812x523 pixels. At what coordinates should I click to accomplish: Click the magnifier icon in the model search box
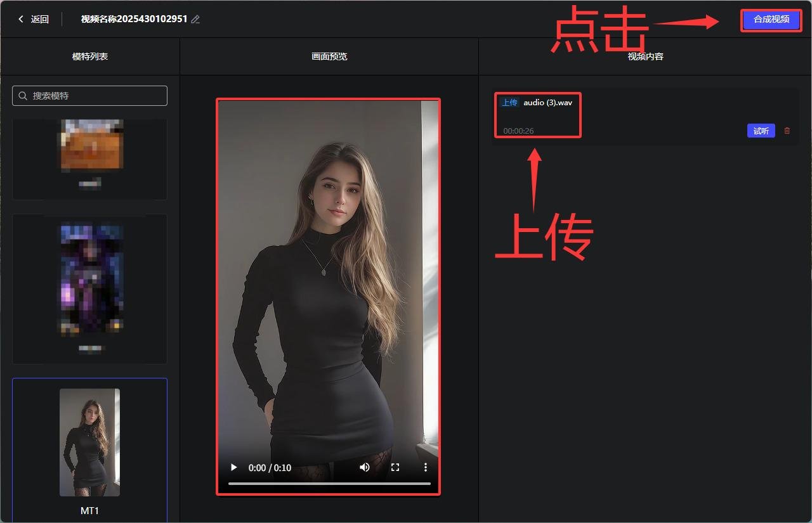pos(22,96)
